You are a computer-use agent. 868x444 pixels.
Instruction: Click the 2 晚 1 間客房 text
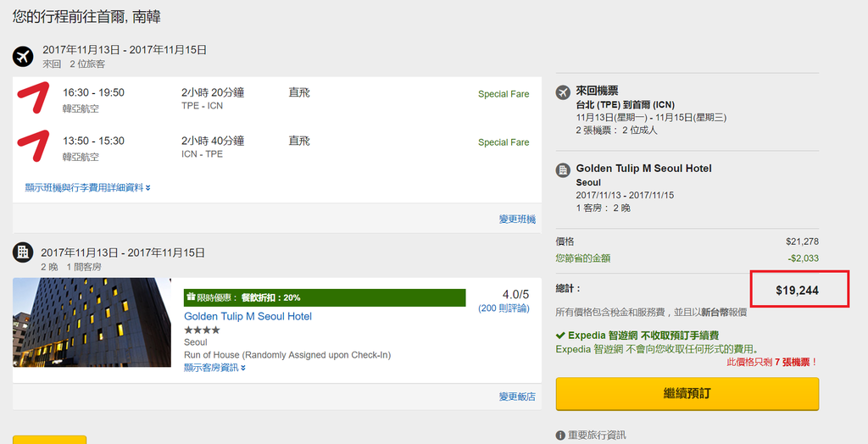pyautogui.click(x=71, y=267)
